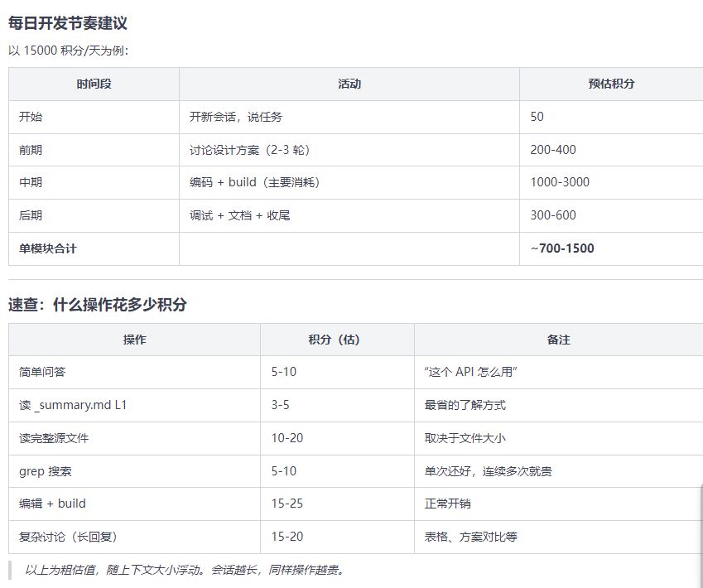Select the 调试 + 文档 + 收尾 cell
The width and height of the screenshot is (703, 588).
239,215
